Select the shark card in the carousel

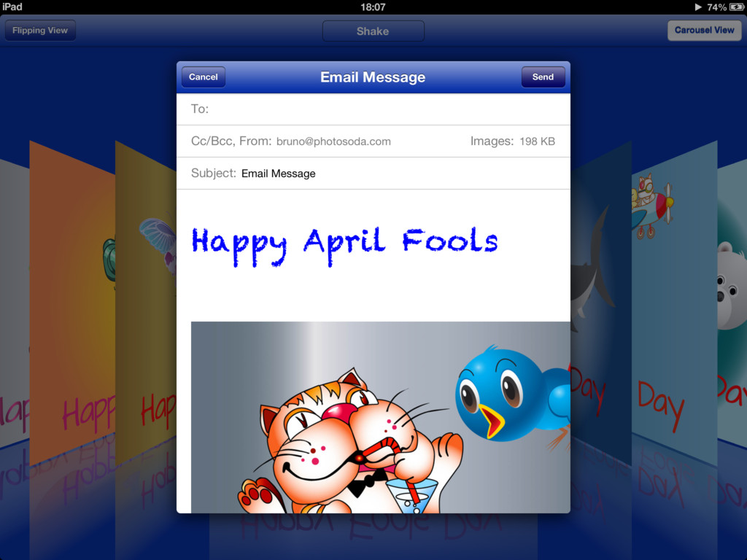pos(601,303)
